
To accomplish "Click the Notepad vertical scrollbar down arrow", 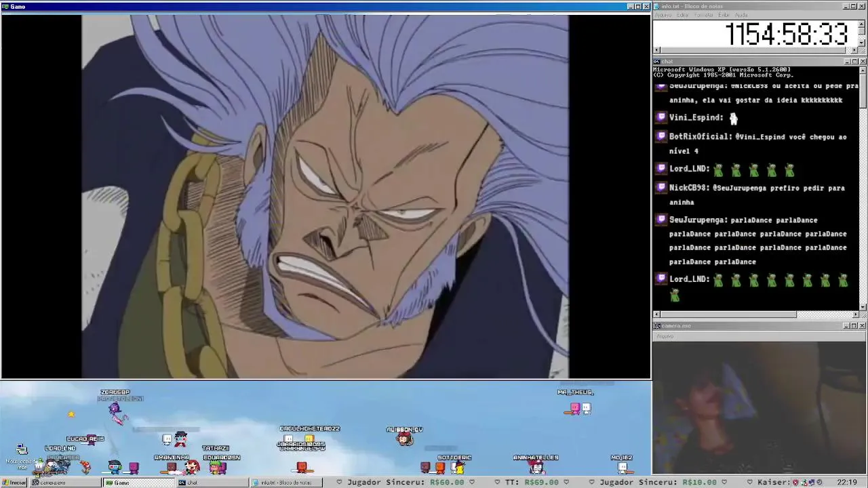I will [862, 43].
